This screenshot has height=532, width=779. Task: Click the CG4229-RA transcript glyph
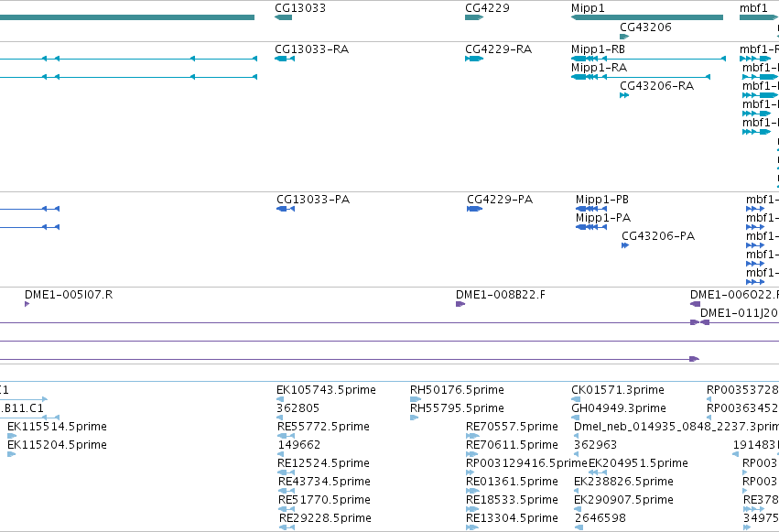coord(474,59)
